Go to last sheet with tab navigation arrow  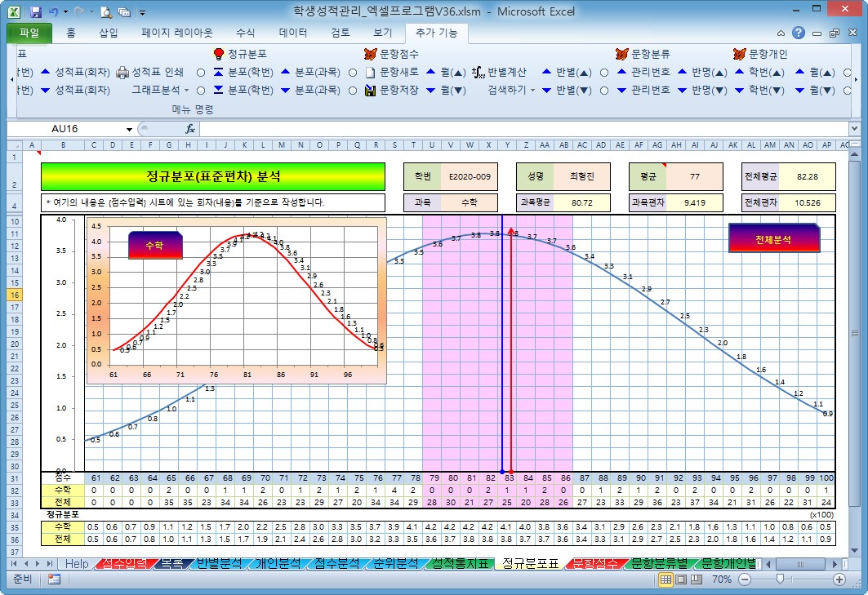tap(49, 563)
